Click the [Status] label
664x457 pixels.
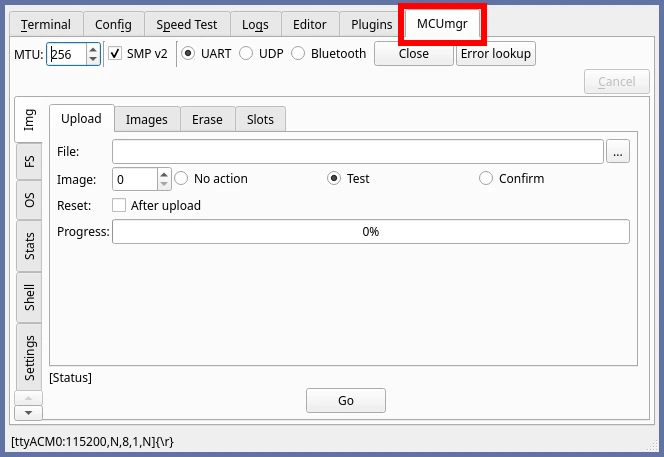[70, 377]
